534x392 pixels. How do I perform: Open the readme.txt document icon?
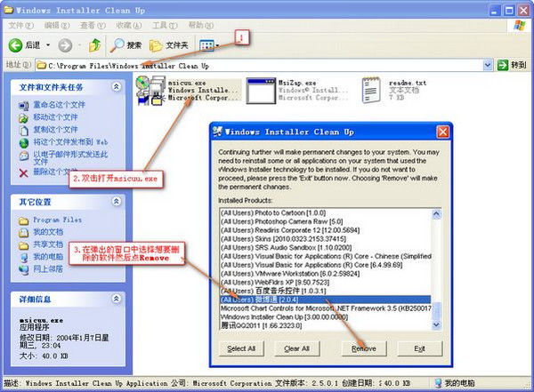[374, 90]
